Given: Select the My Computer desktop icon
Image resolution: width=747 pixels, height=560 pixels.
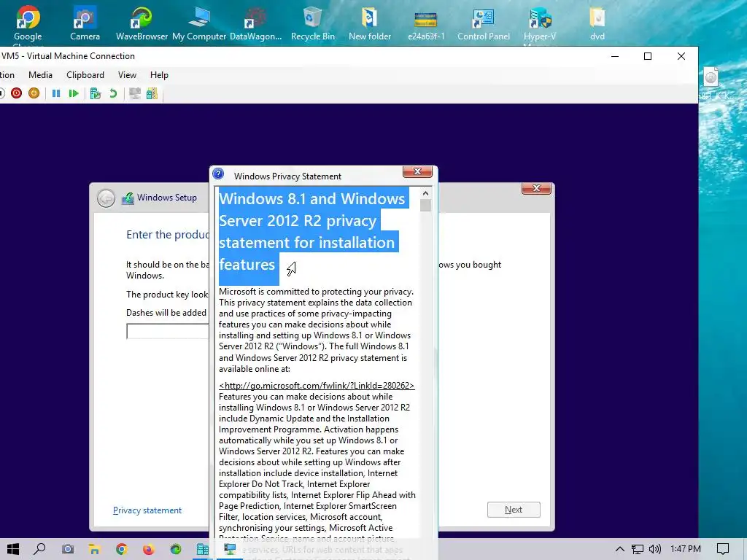Looking at the screenshot, I should click(x=199, y=23).
